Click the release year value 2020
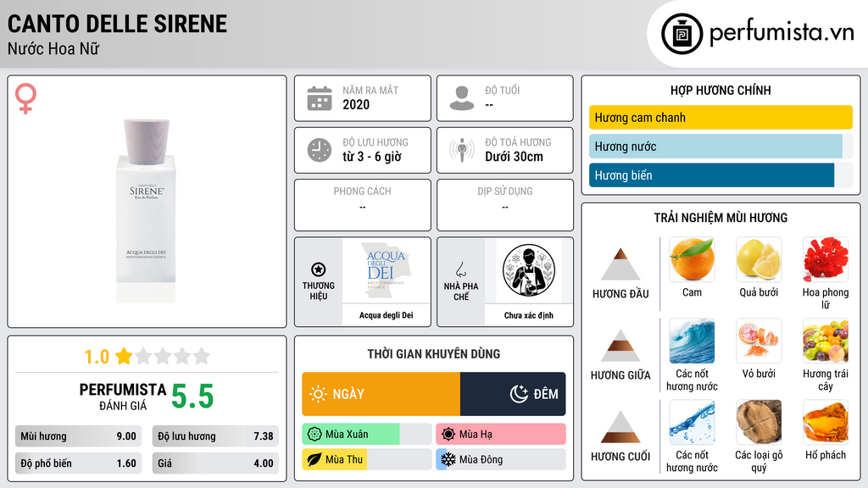Screen dimensions: 868x488 click(x=356, y=104)
